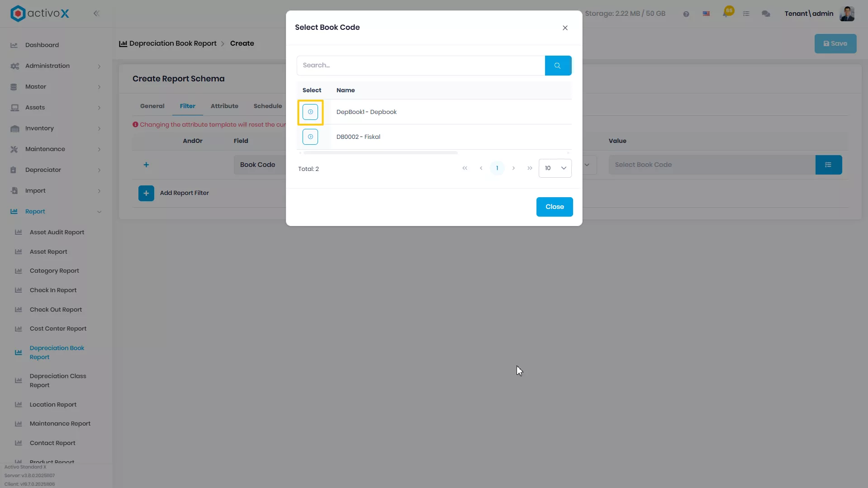Viewport: 868px width, 488px height.
Task: Open the Select Book Code list button
Action: 828,165
